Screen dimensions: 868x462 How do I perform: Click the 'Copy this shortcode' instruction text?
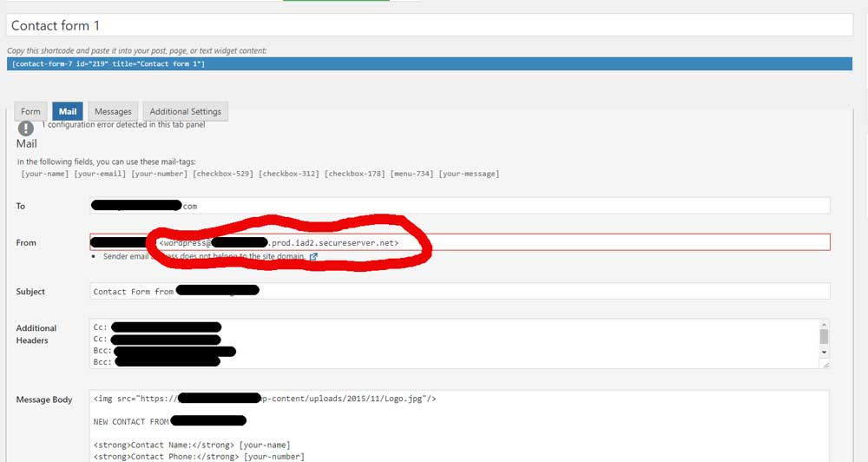tap(137, 50)
